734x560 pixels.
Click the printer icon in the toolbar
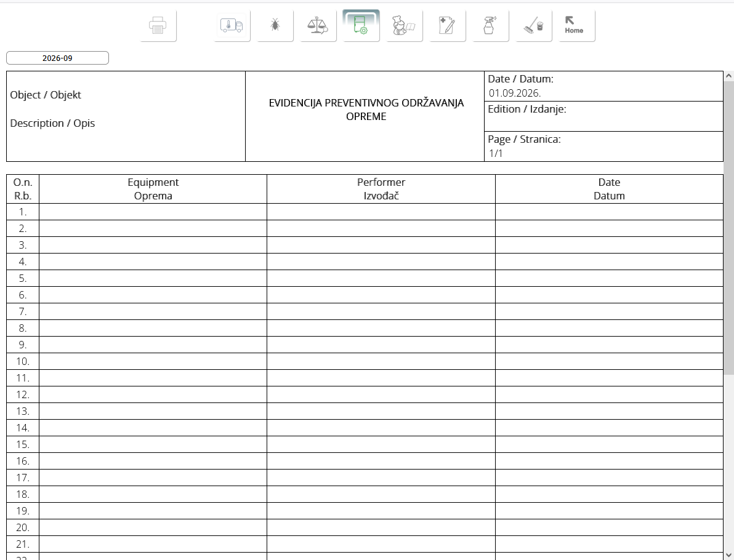click(x=158, y=26)
